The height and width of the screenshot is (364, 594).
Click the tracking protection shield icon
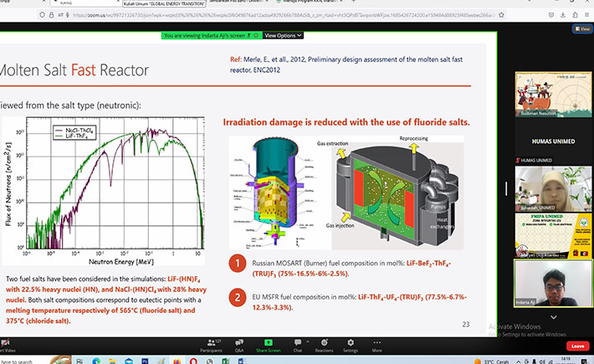(x=42, y=15)
